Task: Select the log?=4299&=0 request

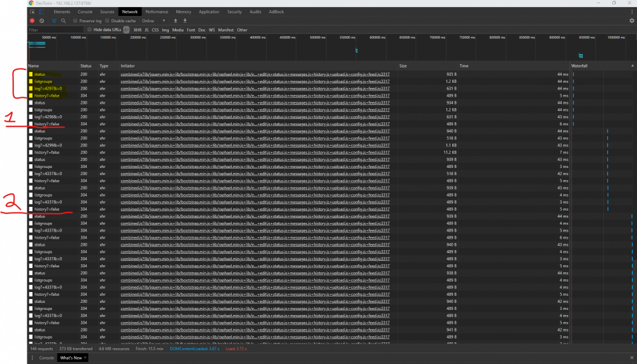Action: (x=48, y=145)
